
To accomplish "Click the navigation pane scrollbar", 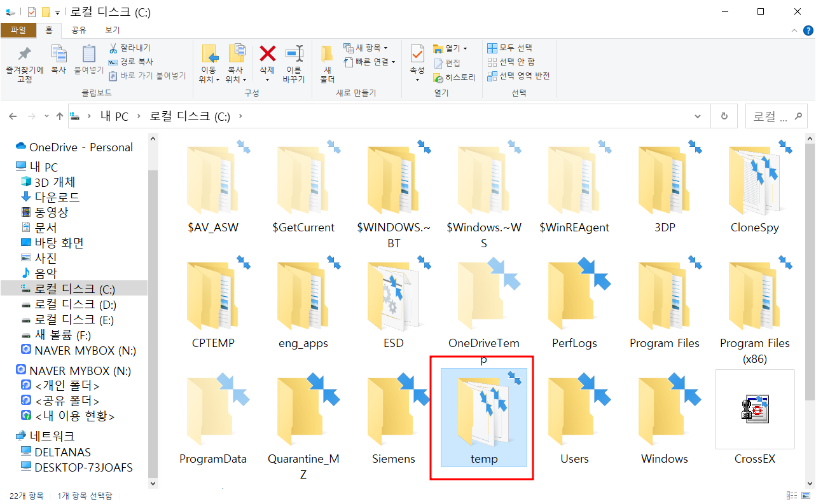I will click(153, 324).
